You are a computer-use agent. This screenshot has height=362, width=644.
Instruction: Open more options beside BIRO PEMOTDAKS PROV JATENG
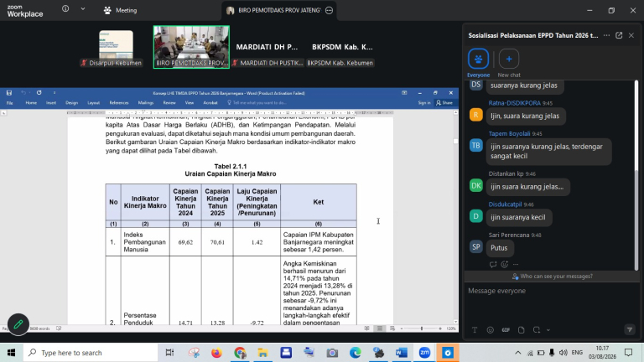tap(329, 10)
